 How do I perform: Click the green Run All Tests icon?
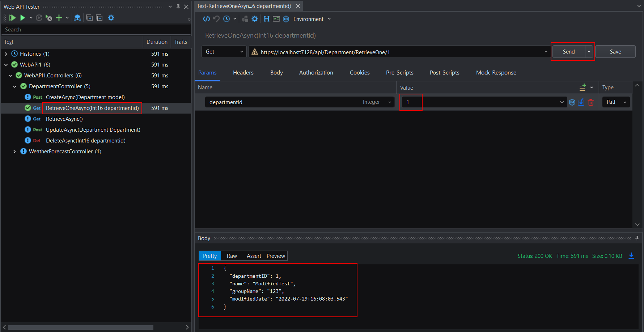(12, 18)
